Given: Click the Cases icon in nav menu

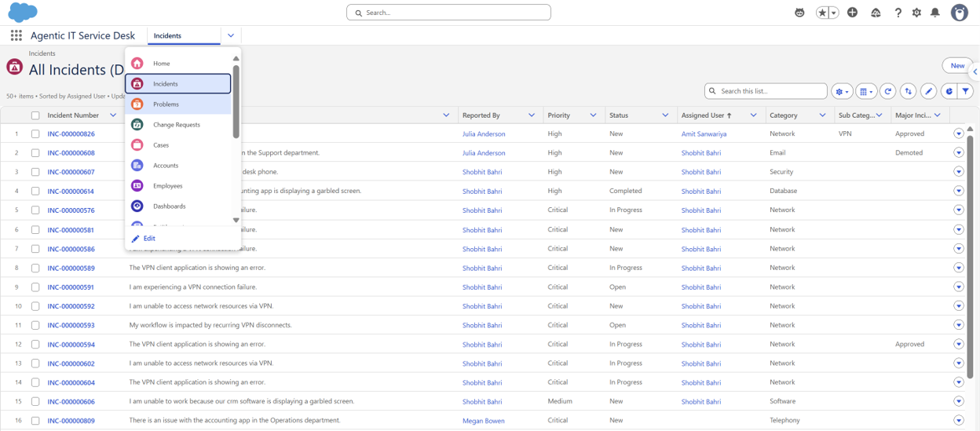Looking at the screenshot, I should 137,145.
